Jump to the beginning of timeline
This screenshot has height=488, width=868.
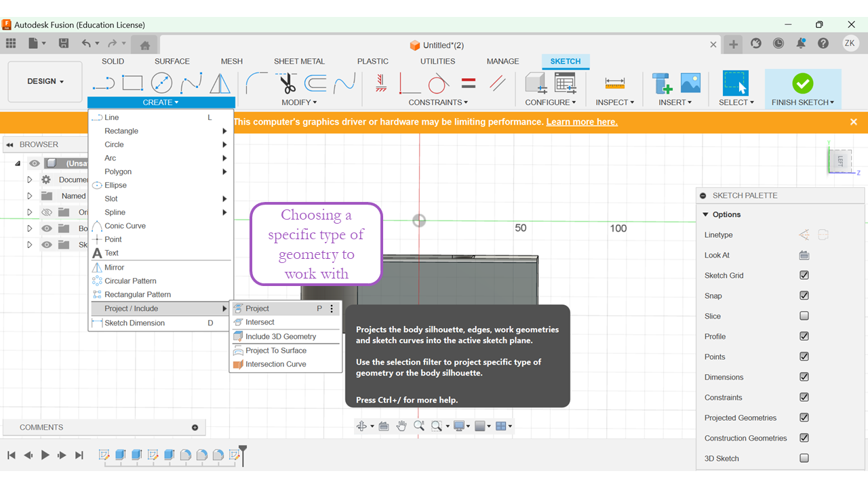[x=12, y=455]
